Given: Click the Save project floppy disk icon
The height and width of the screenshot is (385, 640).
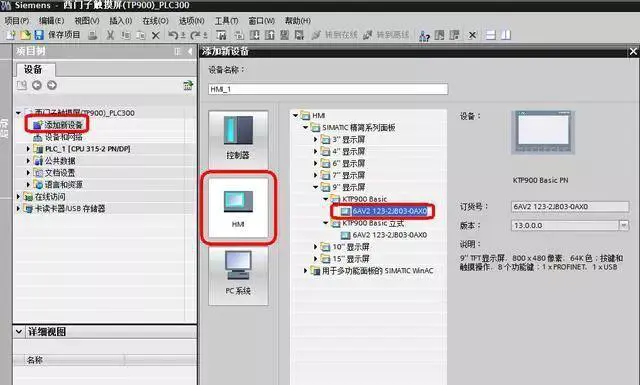Looking at the screenshot, I should [x=39, y=35].
